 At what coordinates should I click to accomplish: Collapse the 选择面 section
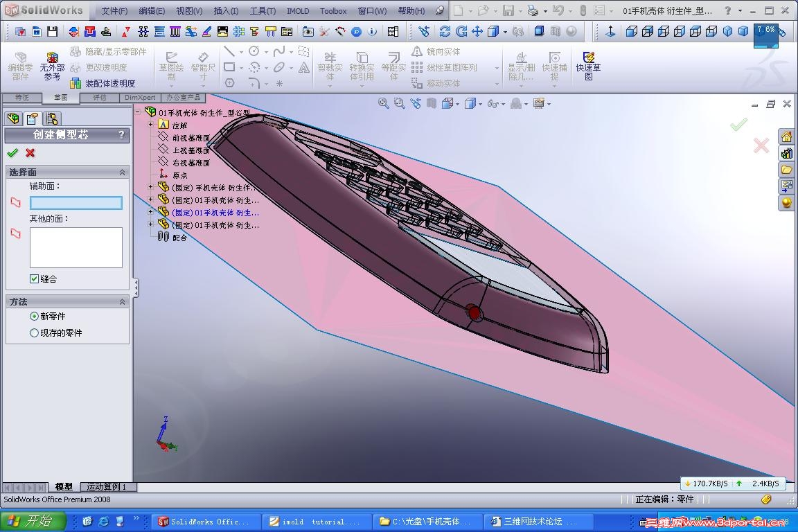tap(122, 172)
